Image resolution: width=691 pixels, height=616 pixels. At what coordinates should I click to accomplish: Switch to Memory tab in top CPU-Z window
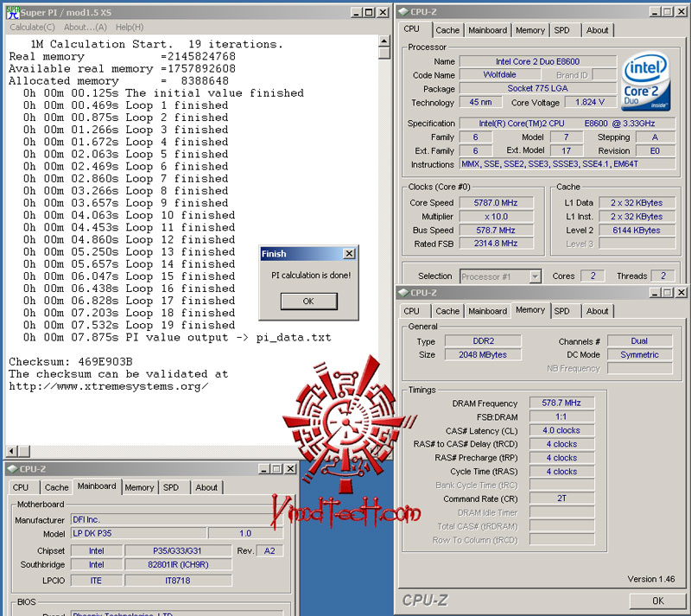[530, 30]
